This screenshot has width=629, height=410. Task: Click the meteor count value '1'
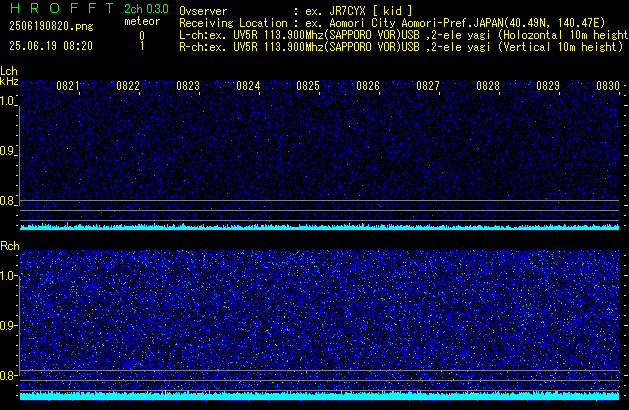coord(142,46)
